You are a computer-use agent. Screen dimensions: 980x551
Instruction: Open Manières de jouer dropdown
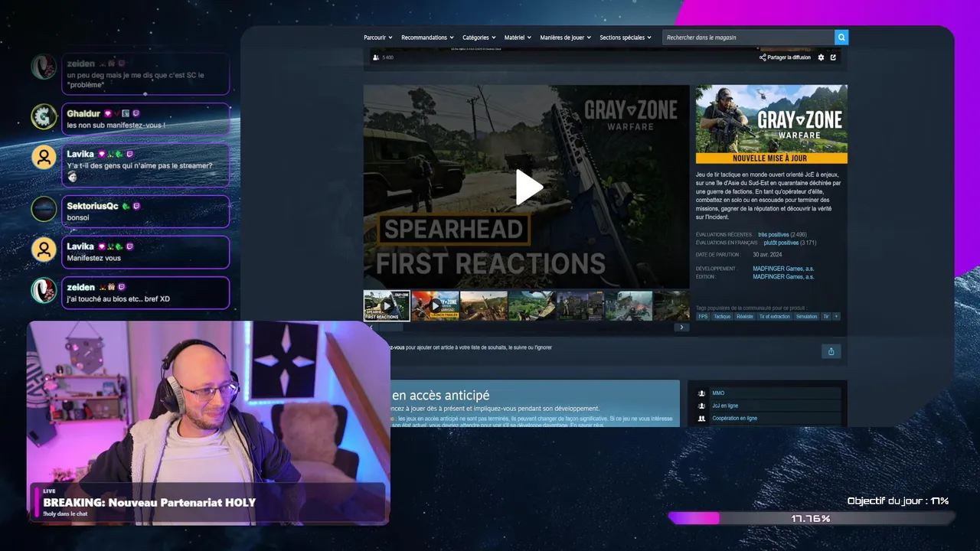pos(566,37)
